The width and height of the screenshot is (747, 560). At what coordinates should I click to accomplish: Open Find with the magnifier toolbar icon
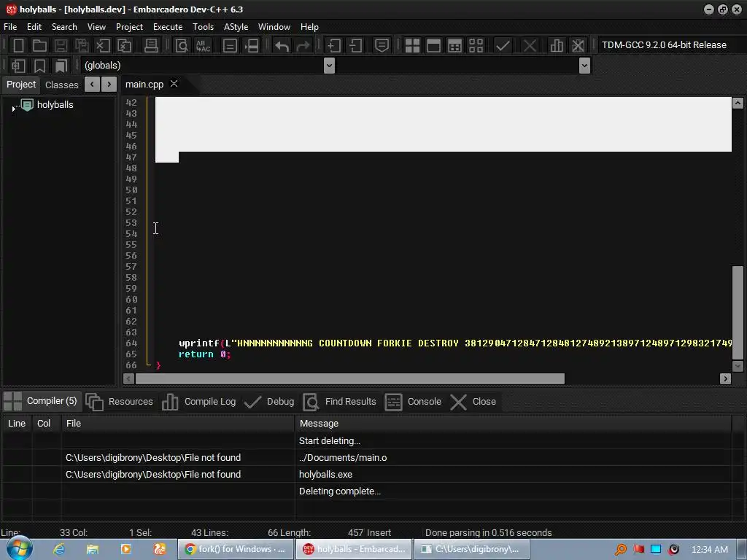click(x=182, y=46)
